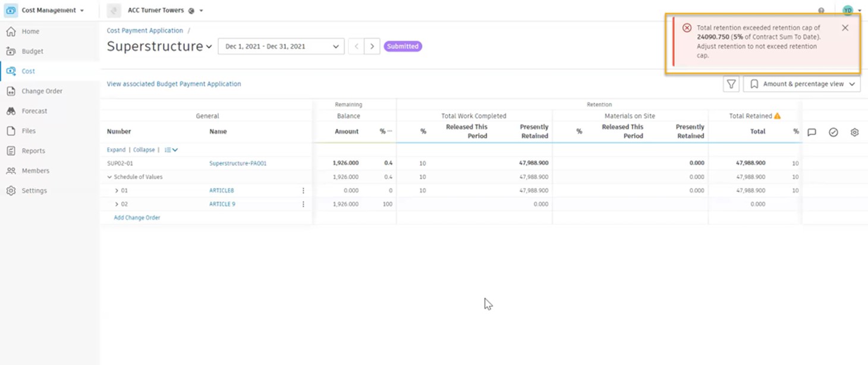The height and width of the screenshot is (365, 868).
Task: Expand row 01 ARTICLE8
Action: coord(117,191)
